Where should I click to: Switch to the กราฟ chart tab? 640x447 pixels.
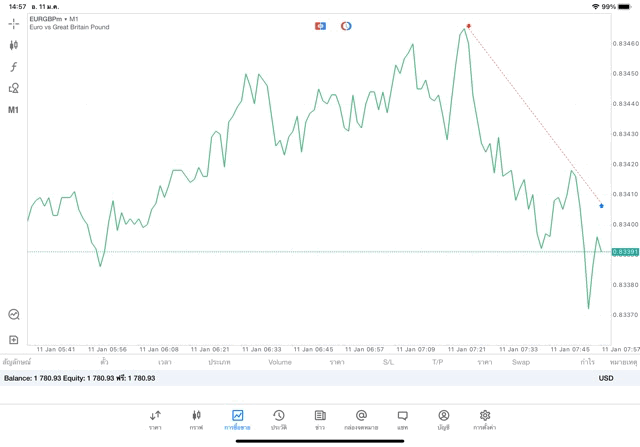coord(196,419)
